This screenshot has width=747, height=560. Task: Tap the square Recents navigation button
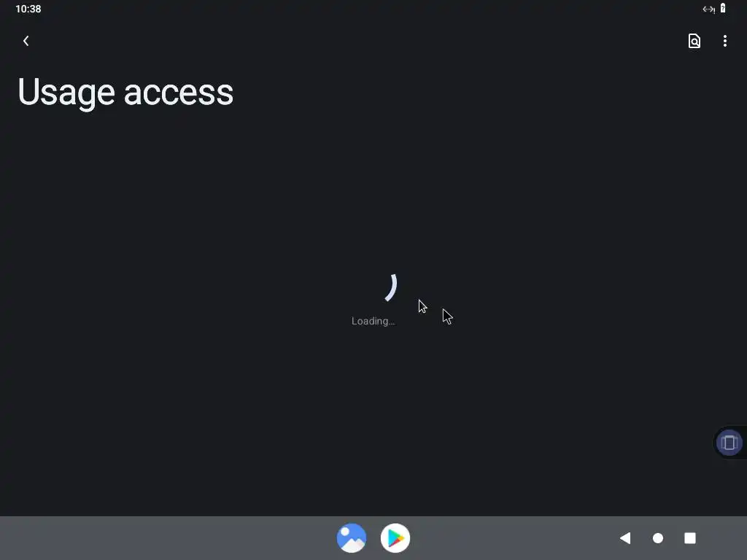(690, 538)
